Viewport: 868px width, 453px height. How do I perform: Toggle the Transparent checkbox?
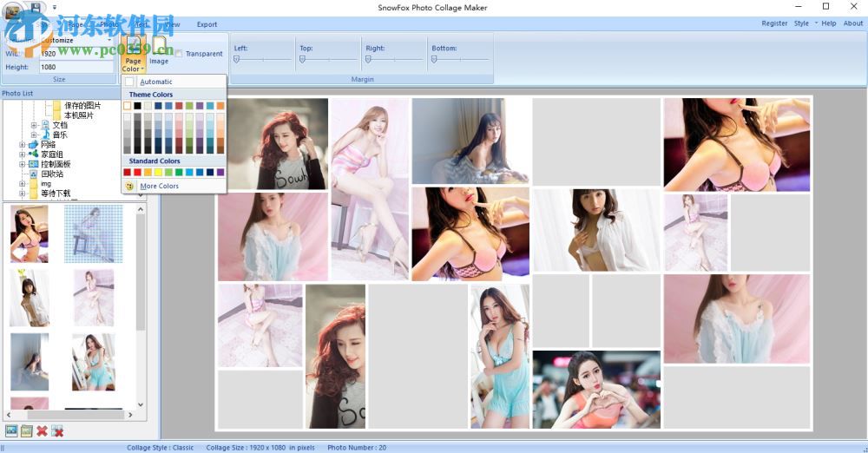(x=179, y=54)
